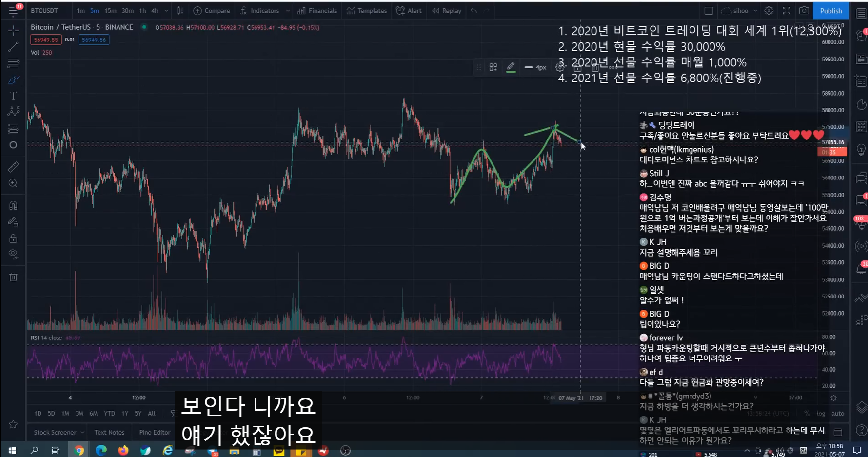Select the trend line tool
Viewport: 868px width, 457px height.
pyautogui.click(x=13, y=47)
